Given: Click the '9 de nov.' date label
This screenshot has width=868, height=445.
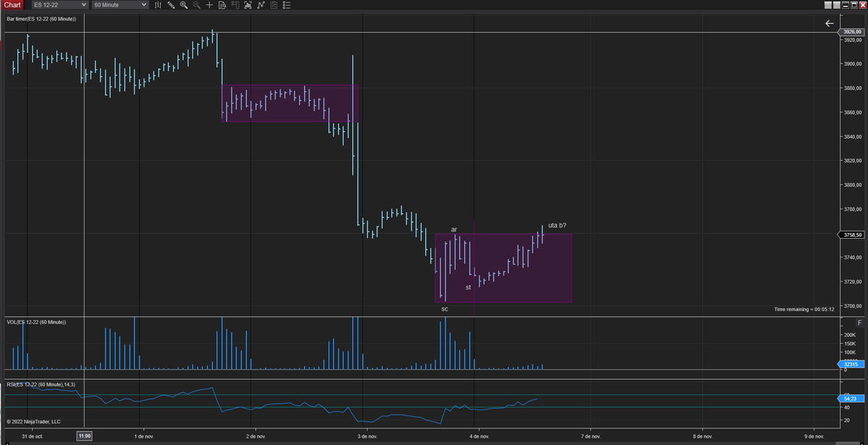Looking at the screenshot, I should [814, 436].
